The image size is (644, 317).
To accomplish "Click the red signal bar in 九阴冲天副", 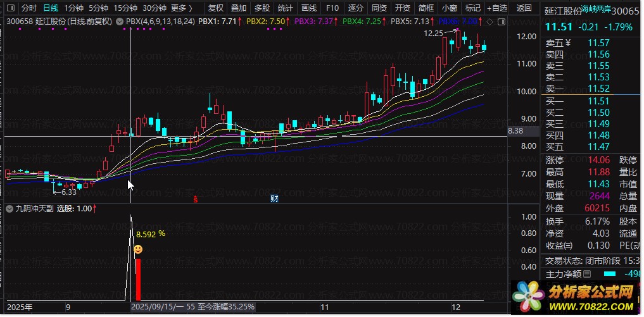I will [138, 278].
